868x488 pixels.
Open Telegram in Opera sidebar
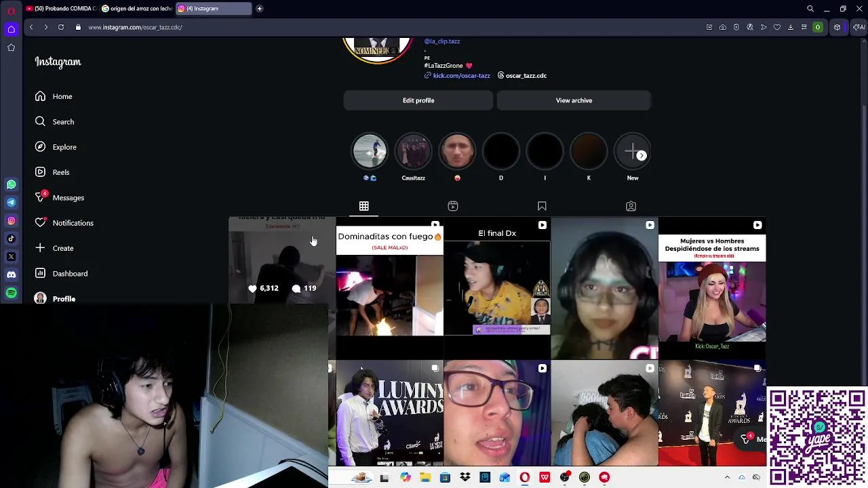coord(11,202)
